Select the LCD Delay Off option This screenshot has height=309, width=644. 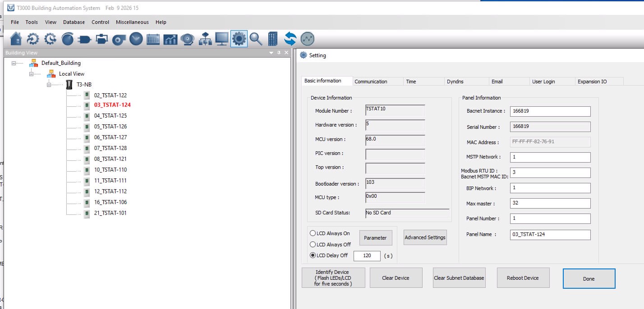(x=313, y=255)
